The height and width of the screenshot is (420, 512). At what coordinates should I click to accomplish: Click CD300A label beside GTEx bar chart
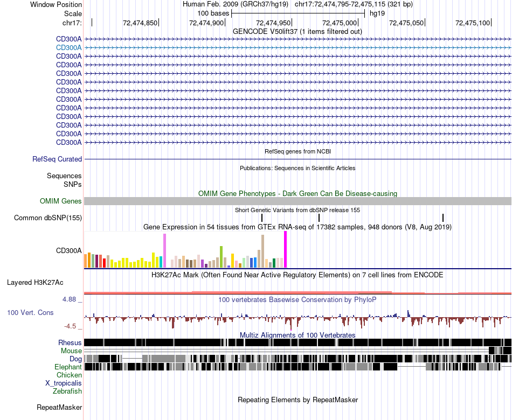click(x=68, y=250)
